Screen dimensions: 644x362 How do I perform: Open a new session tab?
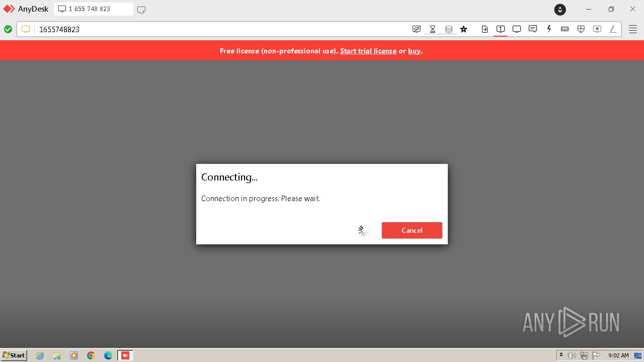tap(141, 10)
